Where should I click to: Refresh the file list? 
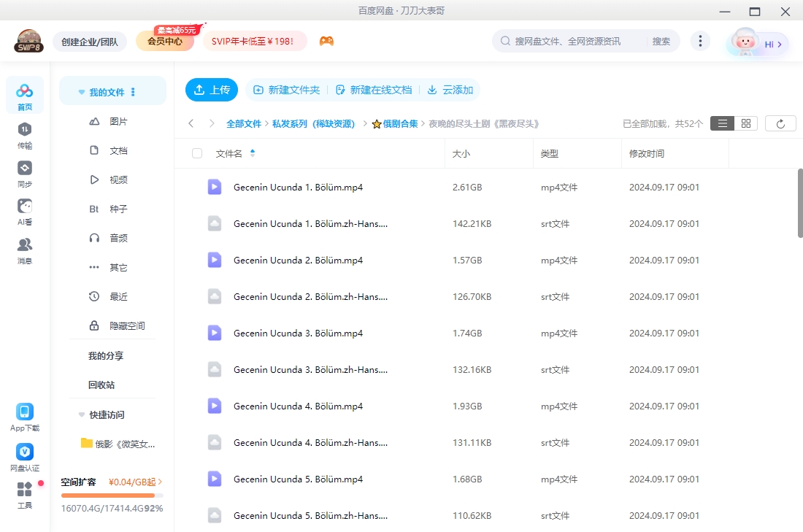pyautogui.click(x=780, y=123)
